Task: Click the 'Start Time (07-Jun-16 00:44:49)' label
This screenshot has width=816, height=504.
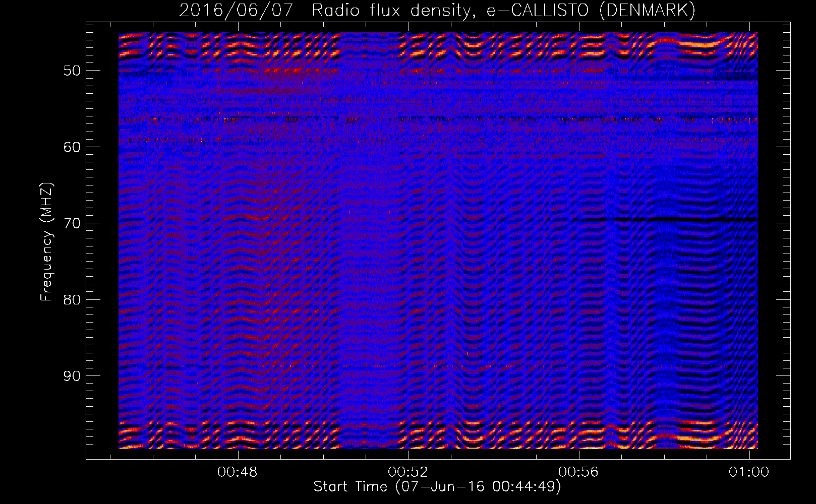Action: [437, 487]
